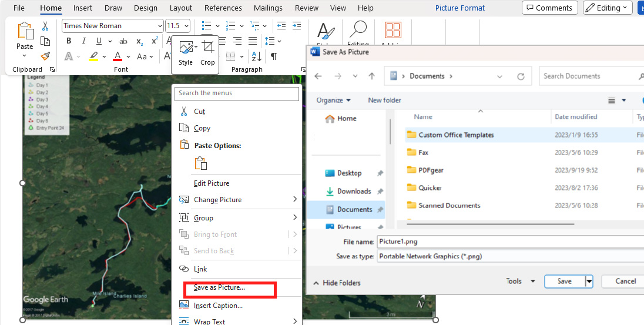644x325 pixels.
Task: Click the Format Painter brush icon
Action: pyautogui.click(x=45, y=56)
